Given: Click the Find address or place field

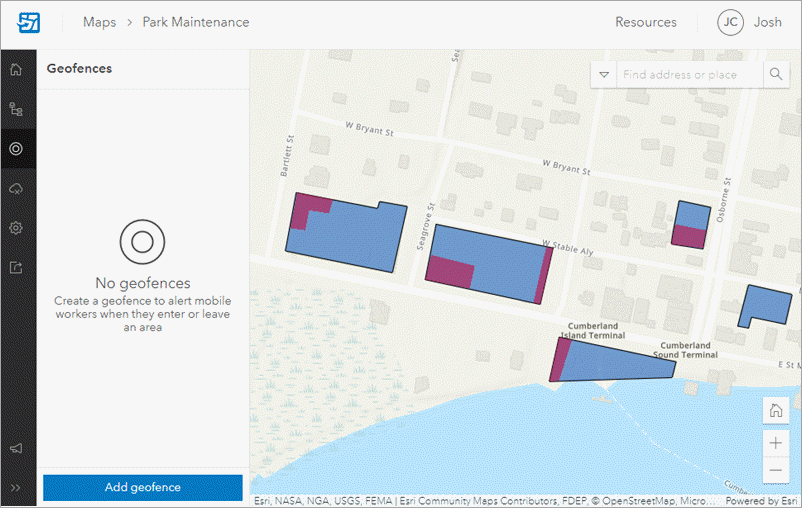Looking at the screenshot, I should point(690,75).
